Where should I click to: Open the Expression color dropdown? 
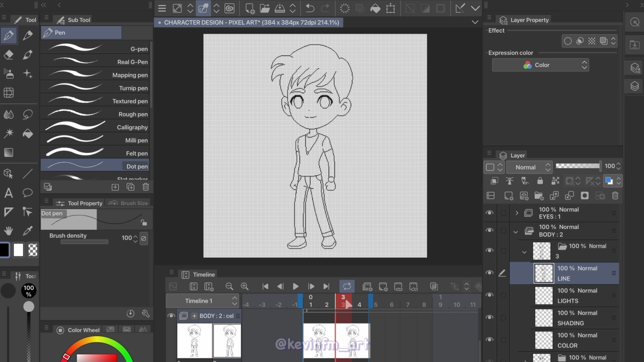click(540, 65)
